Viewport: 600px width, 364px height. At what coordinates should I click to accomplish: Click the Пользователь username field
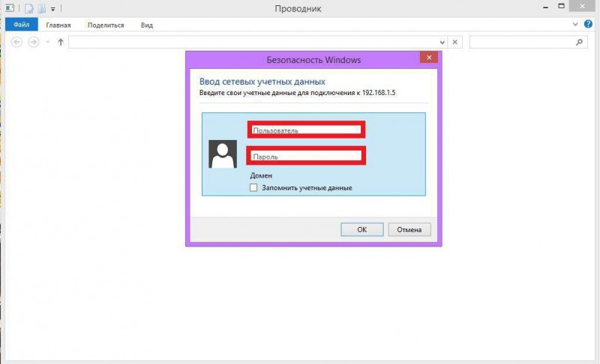tap(306, 130)
